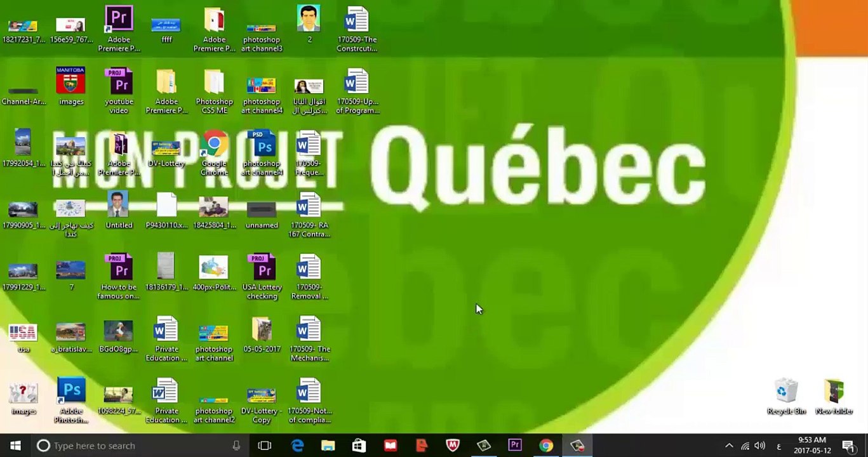Activate the search microphone

click(x=236, y=446)
